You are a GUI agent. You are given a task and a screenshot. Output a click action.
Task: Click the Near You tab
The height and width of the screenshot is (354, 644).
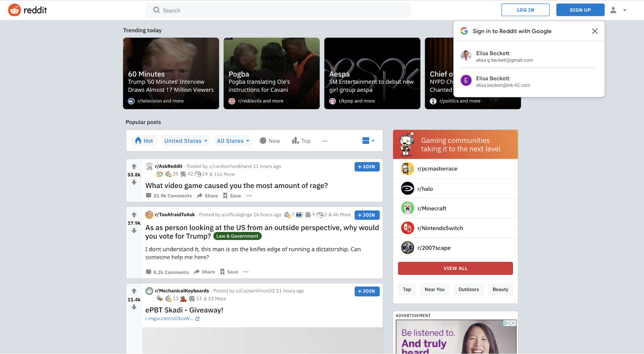(x=434, y=289)
